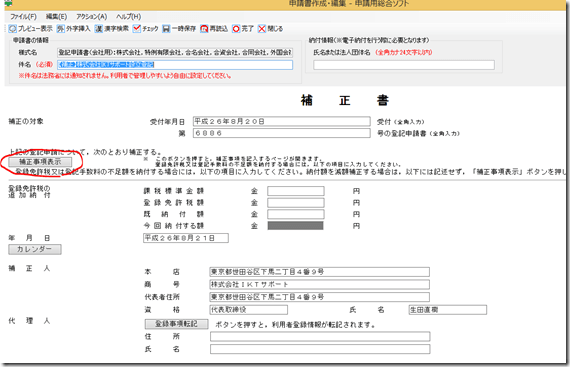Open the 編集(E) menu
The image size is (570, 367).
pos(56,17)
